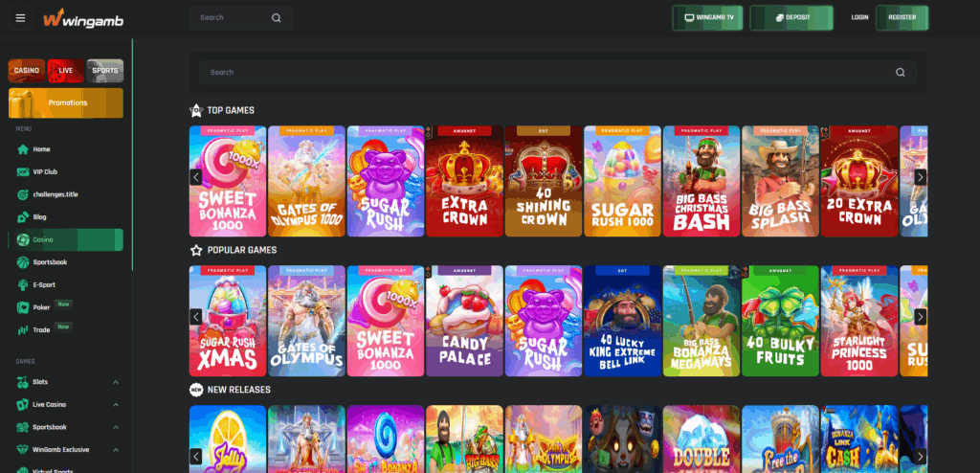The image size is (980, 473).
Task: Open Starlight Princess 1000 game
Action: click(858, 321)
